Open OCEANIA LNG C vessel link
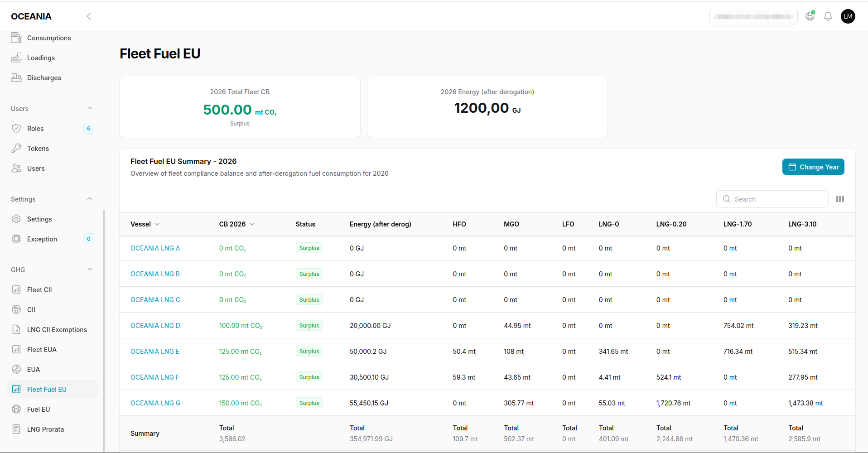This screenshot has height=453, width=868. 155,300
